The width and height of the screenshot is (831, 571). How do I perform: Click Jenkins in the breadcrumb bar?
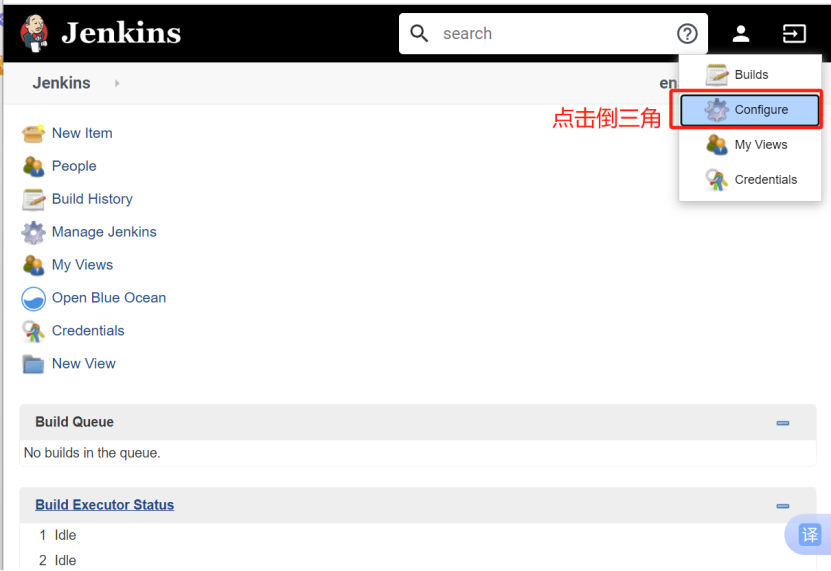coord(61,83)
